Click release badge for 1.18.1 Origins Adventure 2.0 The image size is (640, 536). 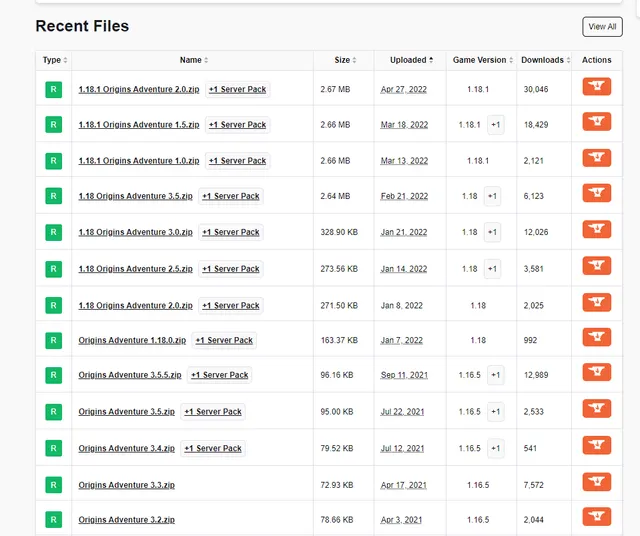[x=53, y=89]
